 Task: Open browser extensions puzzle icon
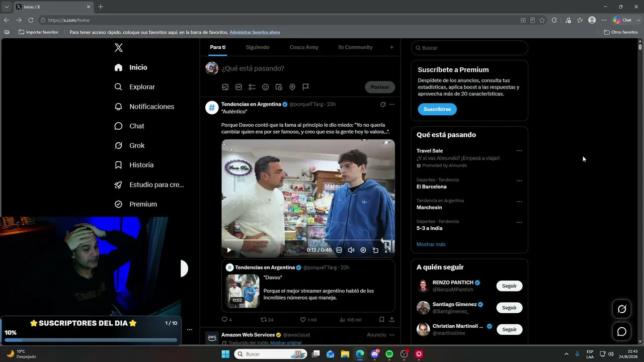[554, 20]
